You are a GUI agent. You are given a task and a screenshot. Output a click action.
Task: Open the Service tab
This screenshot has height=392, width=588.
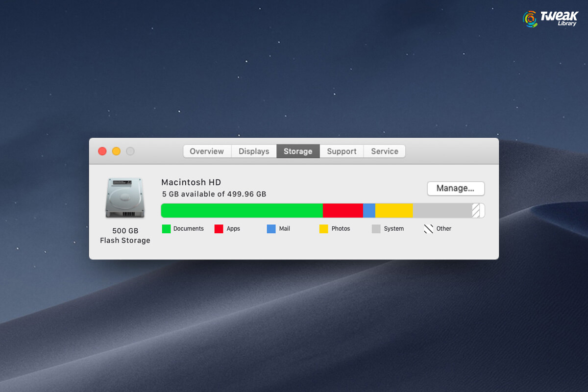pyautogui.click(x=384, y=151)
